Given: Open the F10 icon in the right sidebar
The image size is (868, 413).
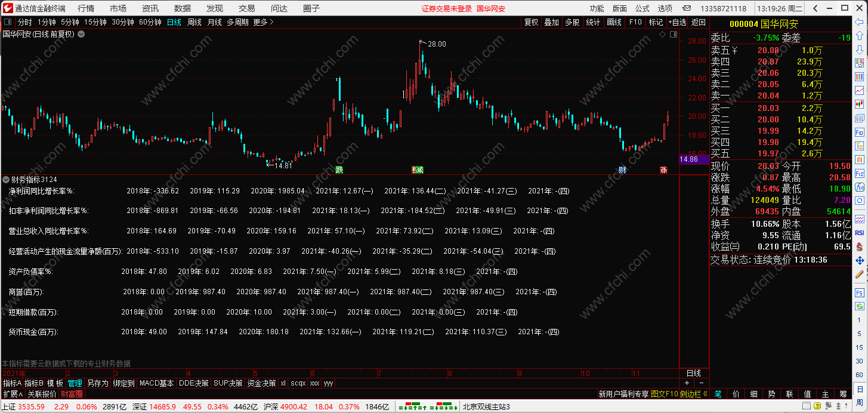Looking at the screenshot, I should point(860,132).
